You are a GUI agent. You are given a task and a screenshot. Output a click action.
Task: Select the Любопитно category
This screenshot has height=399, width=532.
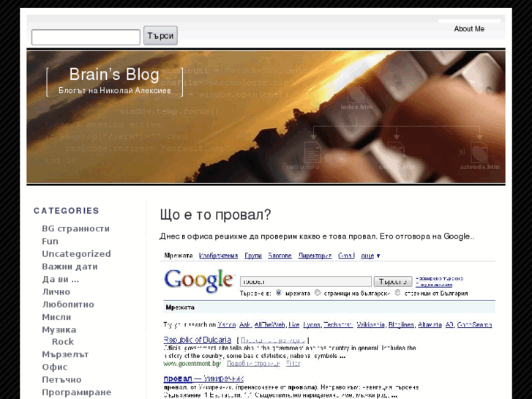(68, 305)
